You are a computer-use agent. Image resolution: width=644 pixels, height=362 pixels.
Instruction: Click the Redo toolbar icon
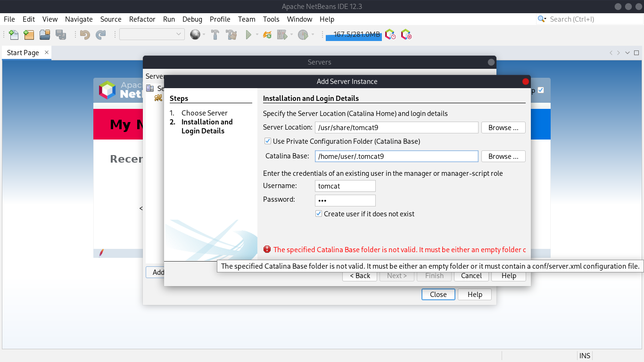click(x=100, y=34)
